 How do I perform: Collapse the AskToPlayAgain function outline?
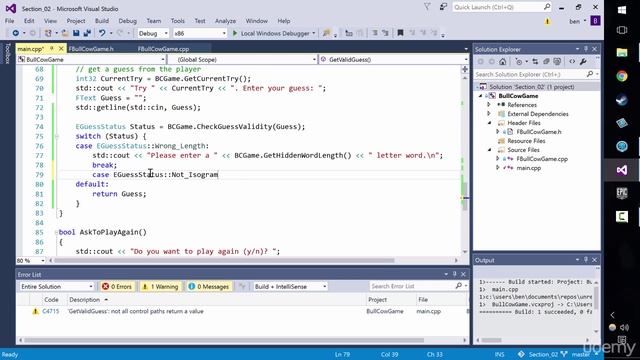[x=56, y=232]
